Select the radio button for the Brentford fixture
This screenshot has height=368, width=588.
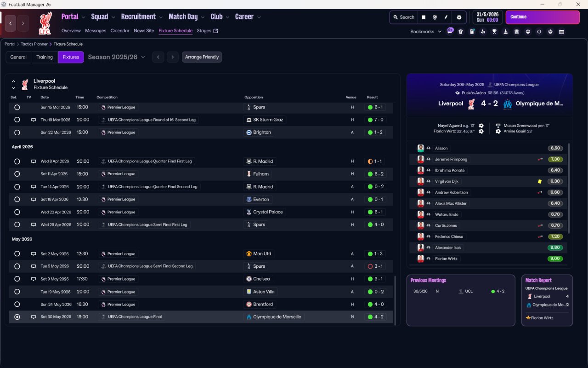coord(17,305)
